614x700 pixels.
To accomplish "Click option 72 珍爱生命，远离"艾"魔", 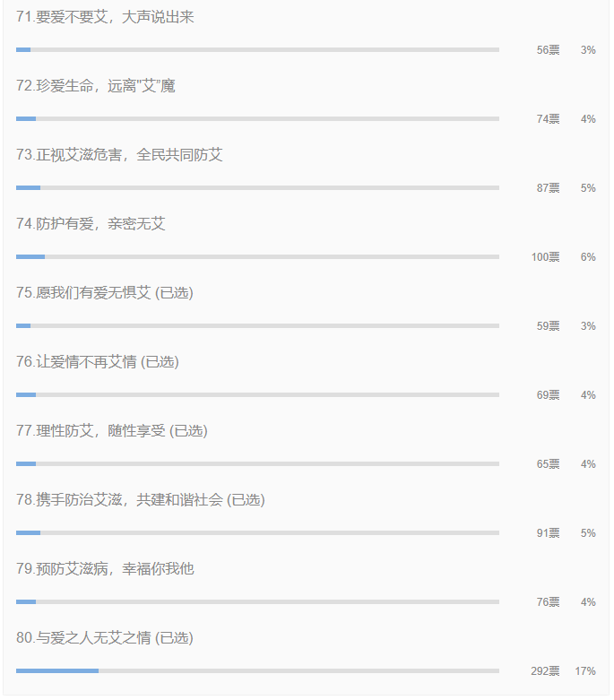I will [x=96, y=86].
